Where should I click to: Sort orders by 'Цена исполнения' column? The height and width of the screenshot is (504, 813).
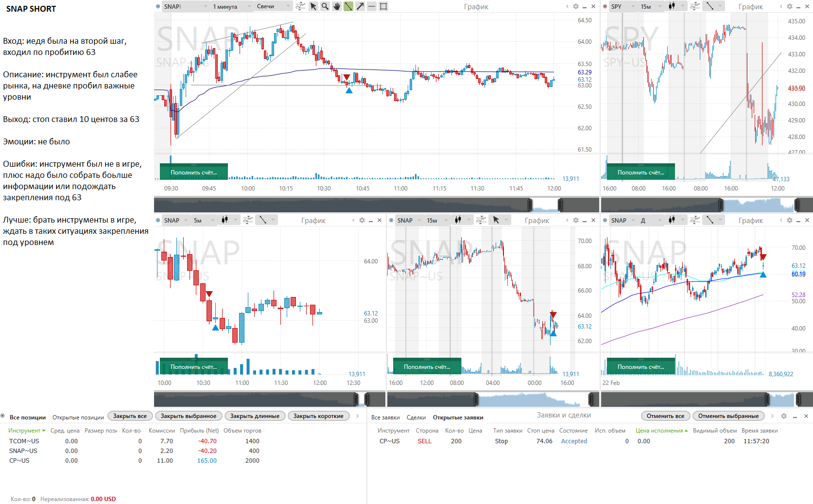coord(661,431)
